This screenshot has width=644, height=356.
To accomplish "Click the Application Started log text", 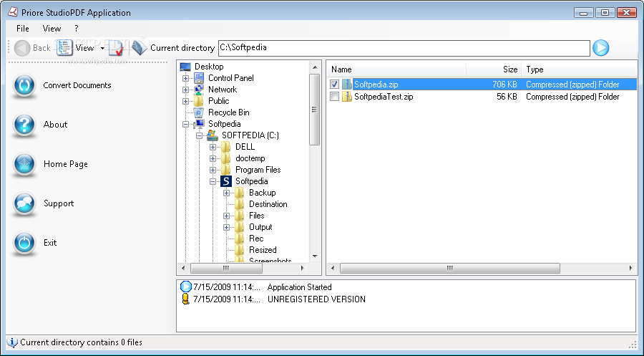I will [299, 287].
